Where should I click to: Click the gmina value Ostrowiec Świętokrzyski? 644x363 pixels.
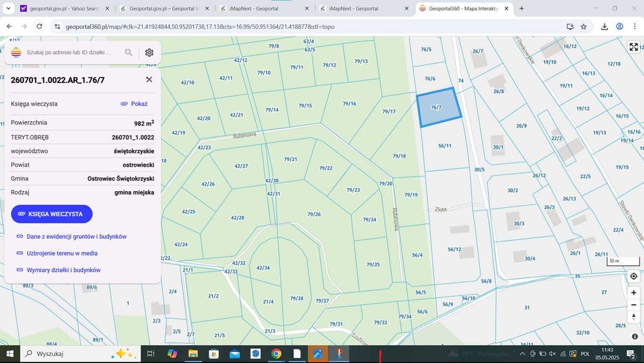[121, 179]
